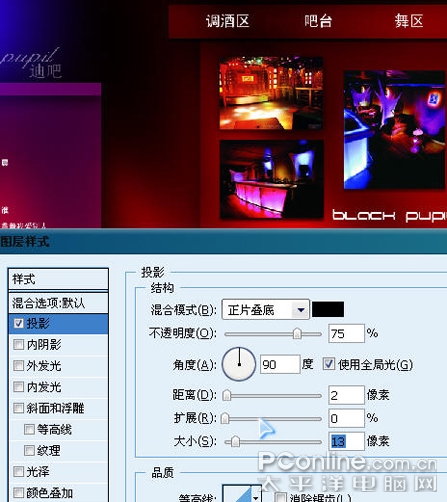
Task: Toggle the 投影 drop shadow checkbox
Action: (x=19, y=323)
